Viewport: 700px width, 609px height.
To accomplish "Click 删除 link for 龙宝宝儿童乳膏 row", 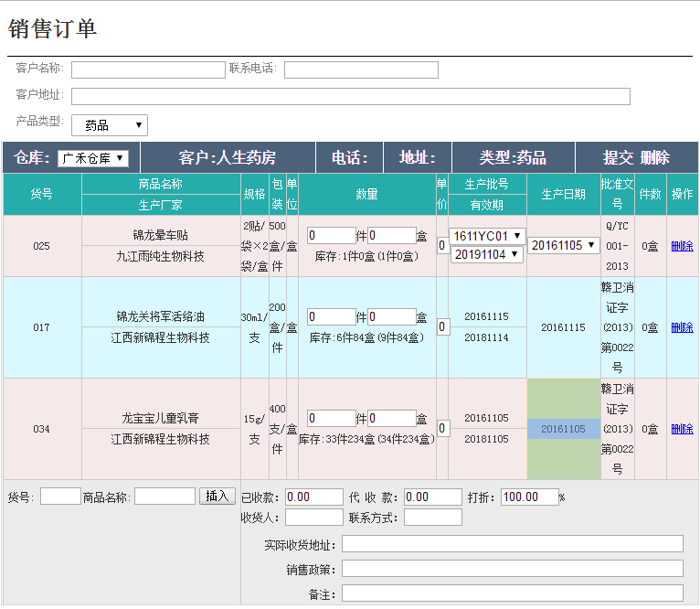I will pyautogui.click(x=682, y=429).
